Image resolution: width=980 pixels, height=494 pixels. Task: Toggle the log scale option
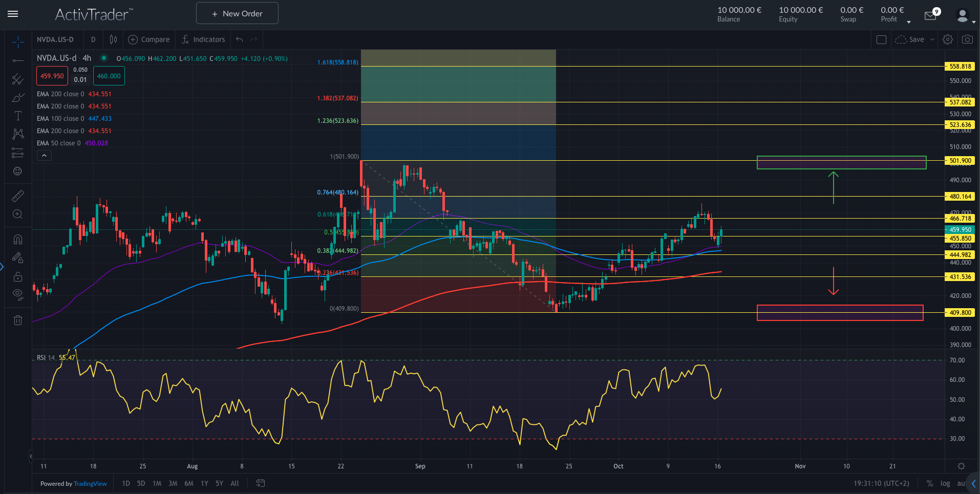945,483
